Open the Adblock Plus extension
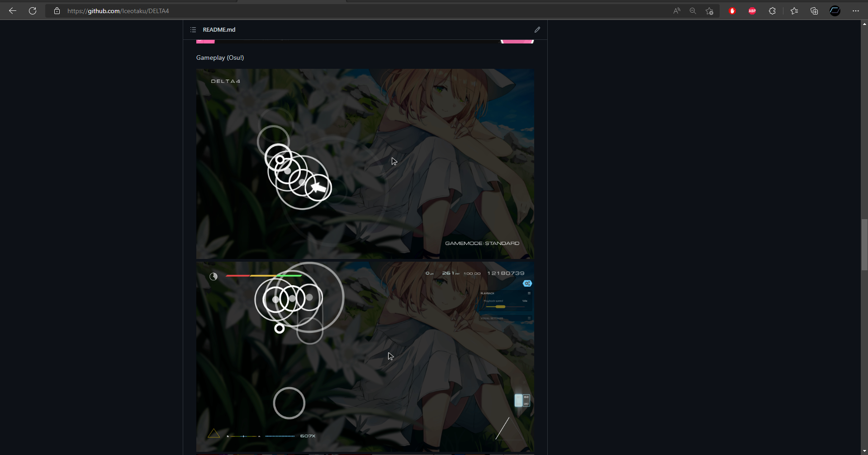Image resolution: width=868 pixels, height=455 pixels. 752,10
